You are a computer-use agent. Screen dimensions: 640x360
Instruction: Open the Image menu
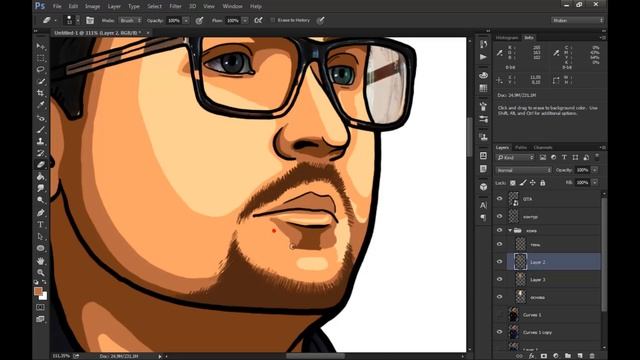click(x=92, y=6)
